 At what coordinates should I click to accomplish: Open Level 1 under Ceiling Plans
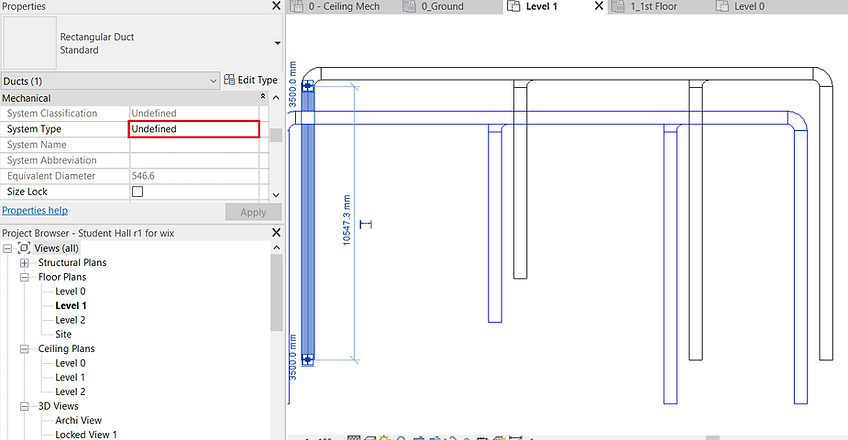70,377
